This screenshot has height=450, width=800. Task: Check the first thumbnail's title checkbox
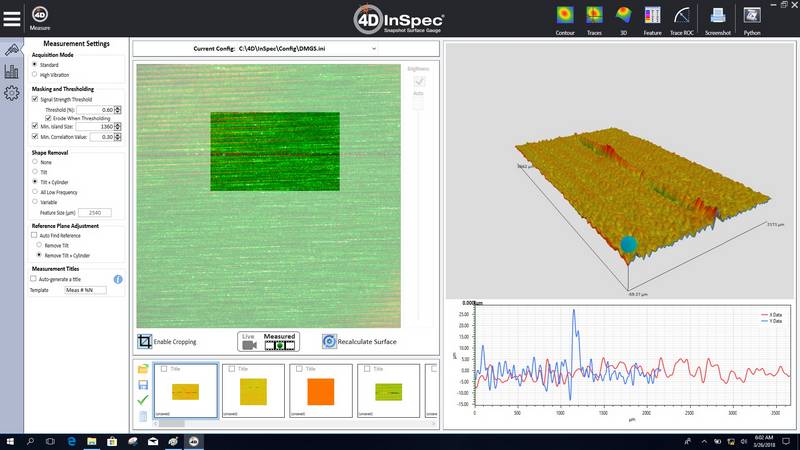[x=164, y=369]
